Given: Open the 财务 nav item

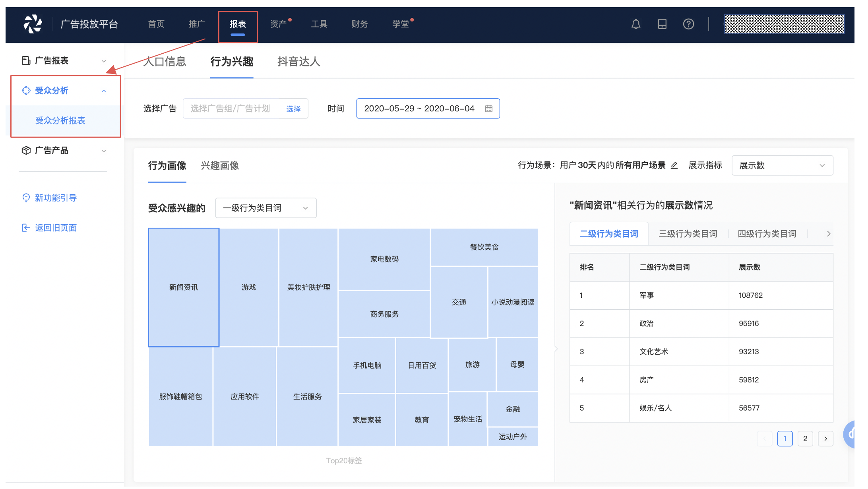Looking at the screenshot, I should [x=360, y=24].
